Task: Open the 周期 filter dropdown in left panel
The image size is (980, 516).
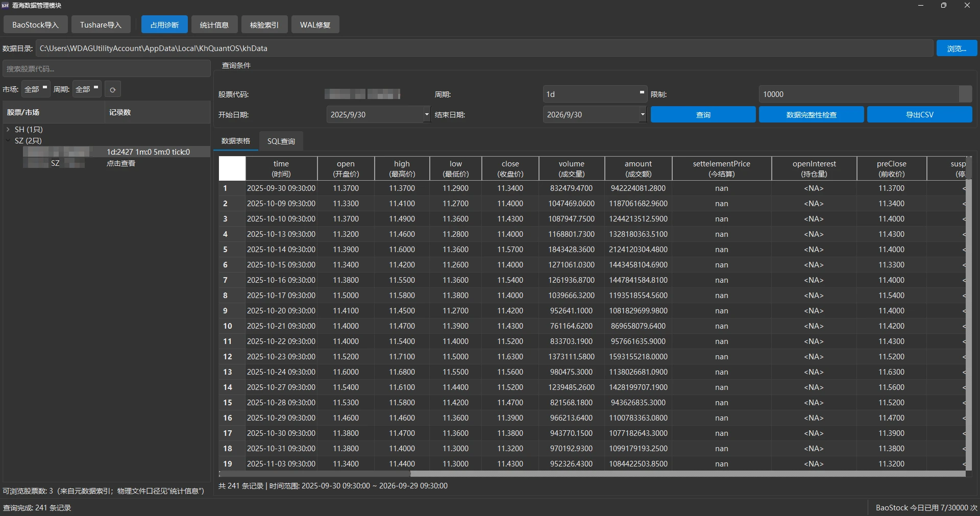Action: (87, 89)
